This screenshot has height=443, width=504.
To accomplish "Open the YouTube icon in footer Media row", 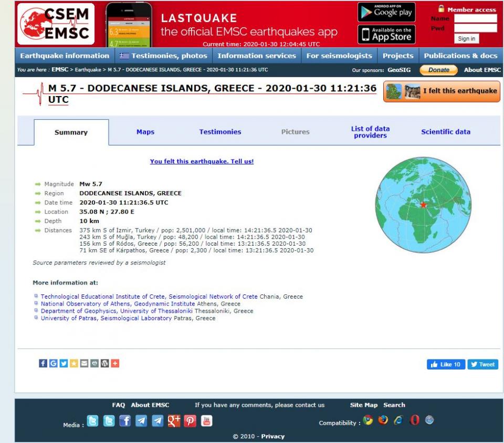I will pos(207,420).
